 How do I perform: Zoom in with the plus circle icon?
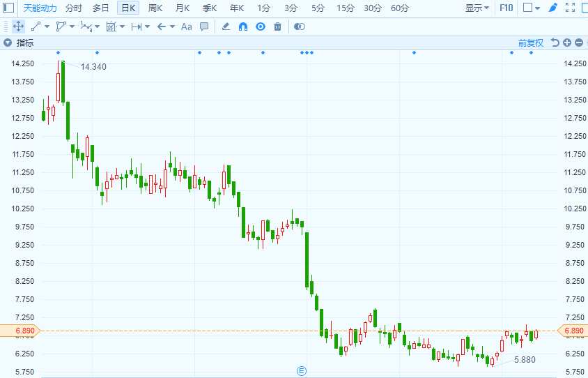click(567, 43)
